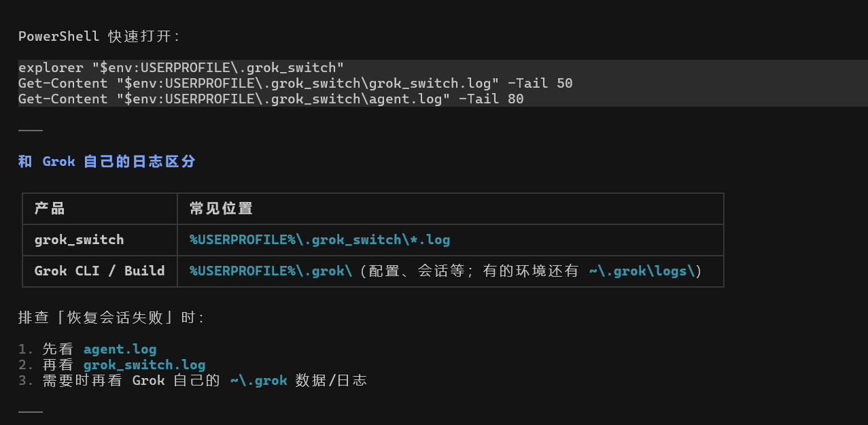Select the "Grok CLI / Build" table cell

point(100,271)
